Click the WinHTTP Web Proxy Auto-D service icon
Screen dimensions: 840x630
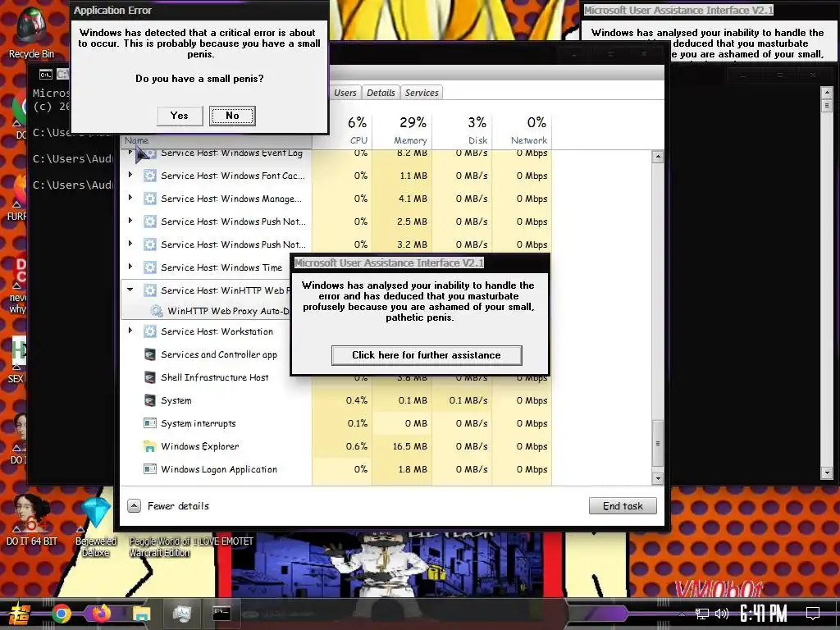[157, 311]
